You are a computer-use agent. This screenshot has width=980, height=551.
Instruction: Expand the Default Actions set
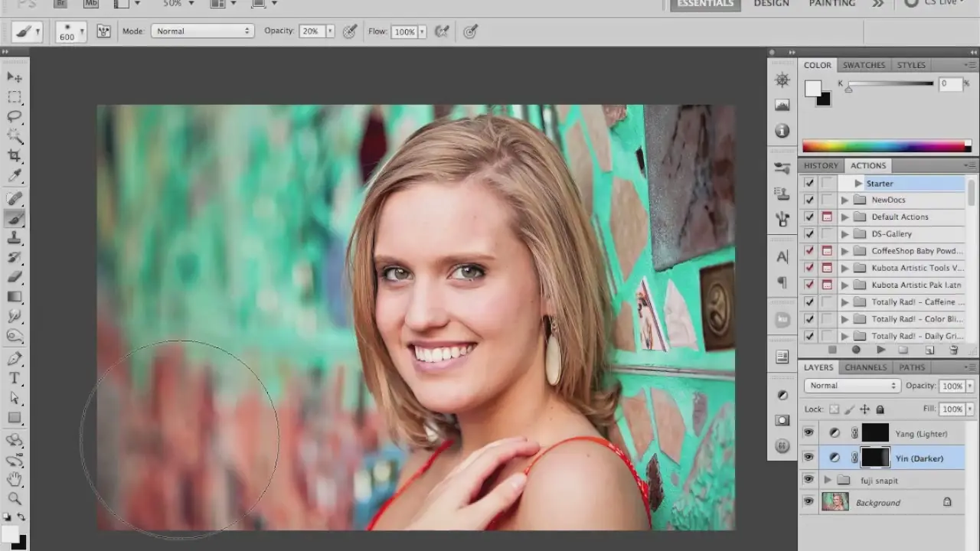coord(844,217)
